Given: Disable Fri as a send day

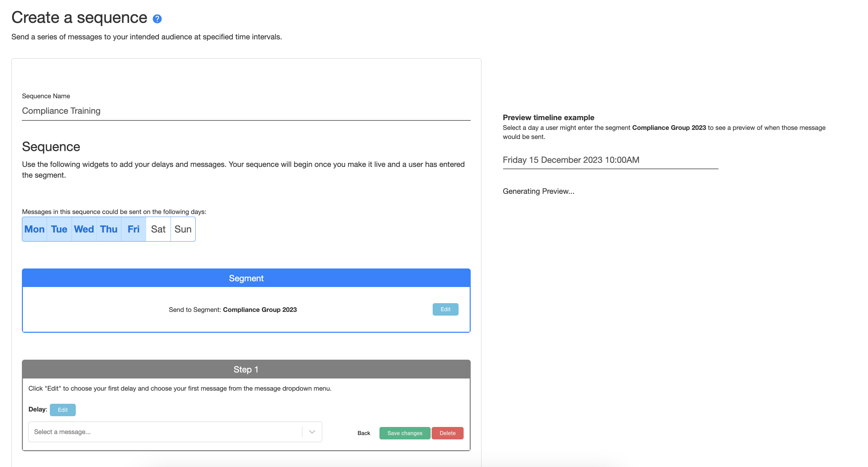Looking at the screenshot, I should (x=133, y=229).
